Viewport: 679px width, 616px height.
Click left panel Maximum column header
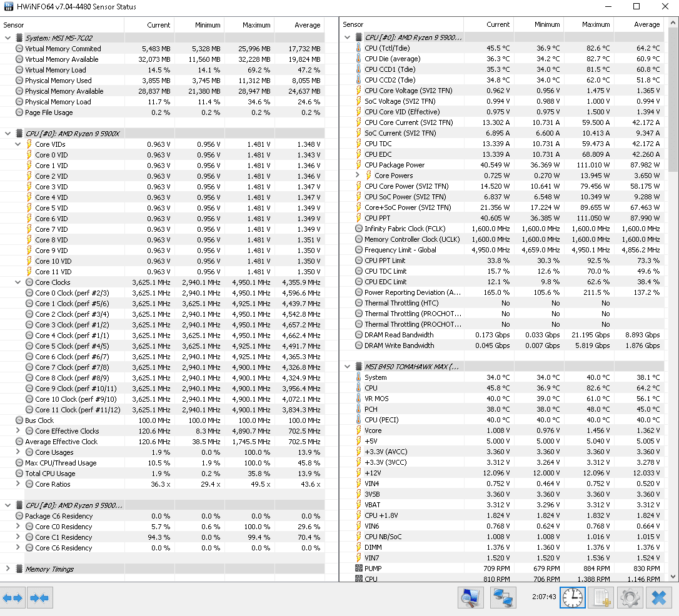(250, 25)
